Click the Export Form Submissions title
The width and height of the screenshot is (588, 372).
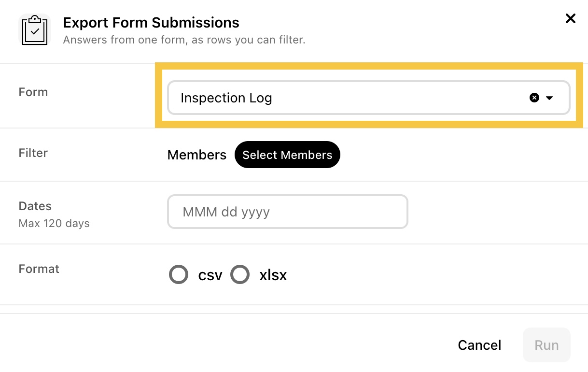[x=151, y=23]
